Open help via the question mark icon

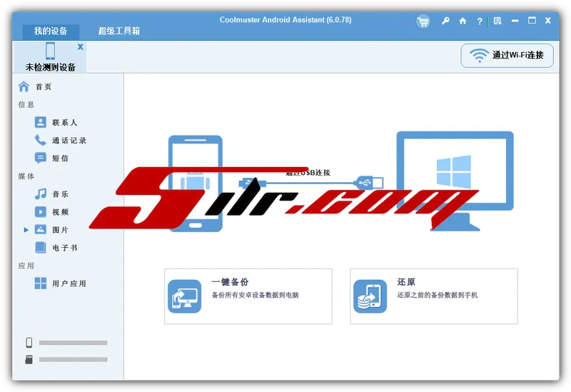tap(480, 21)
